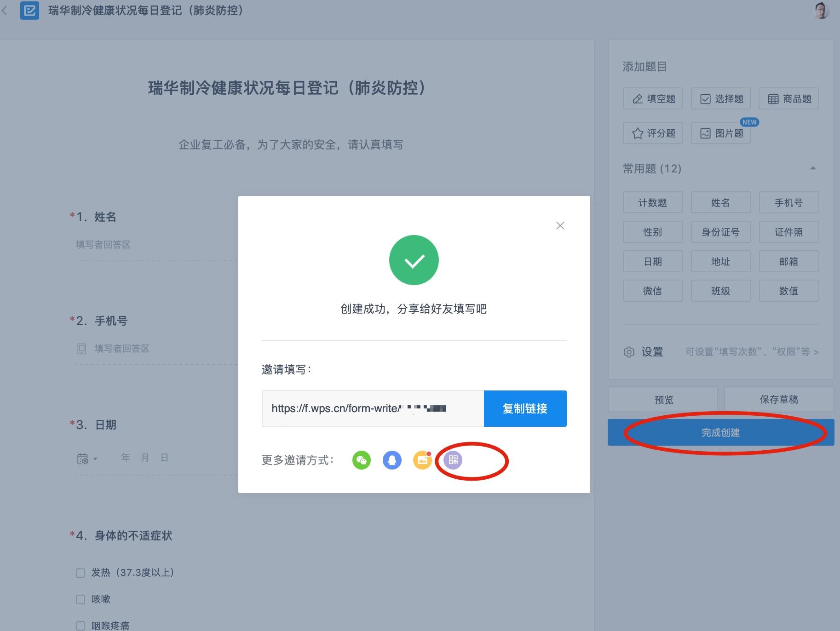Open the user avatar profile
Image resolution: width=840 pixels, height=631 pixels.
point(822,10)
